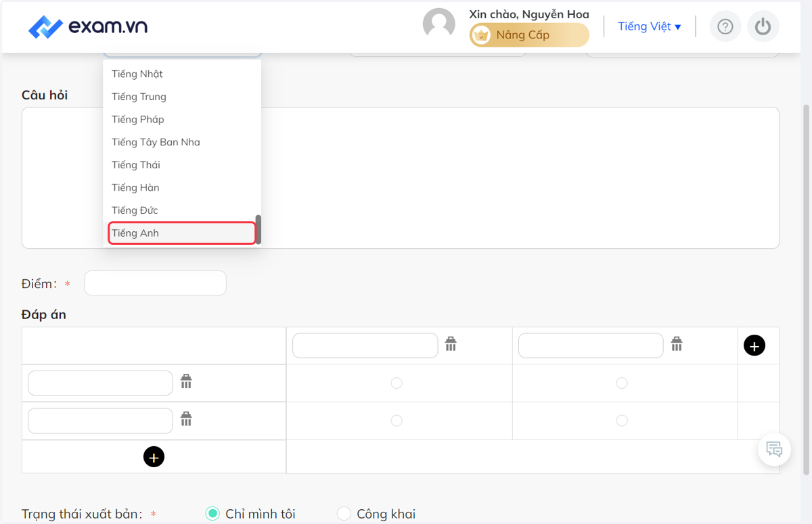Focus the first answer column header input
The height and width of the screenshot is (524, 812).
coord(365,346)
